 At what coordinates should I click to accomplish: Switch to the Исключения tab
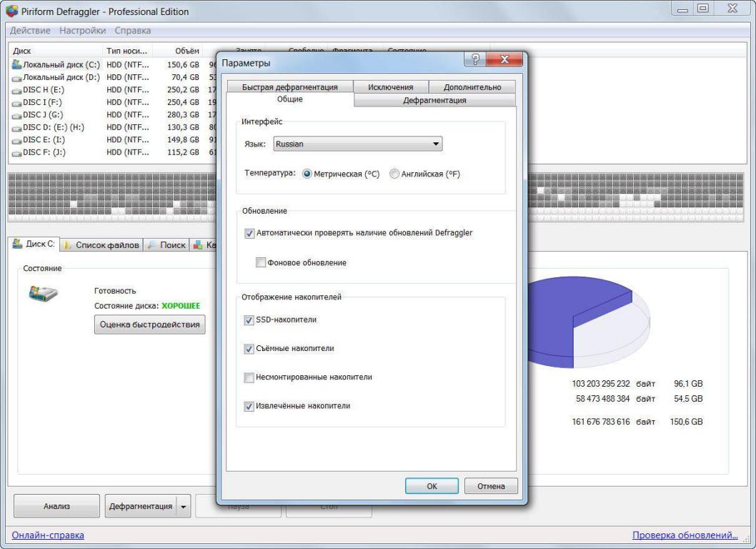click(x=390, y=87)
